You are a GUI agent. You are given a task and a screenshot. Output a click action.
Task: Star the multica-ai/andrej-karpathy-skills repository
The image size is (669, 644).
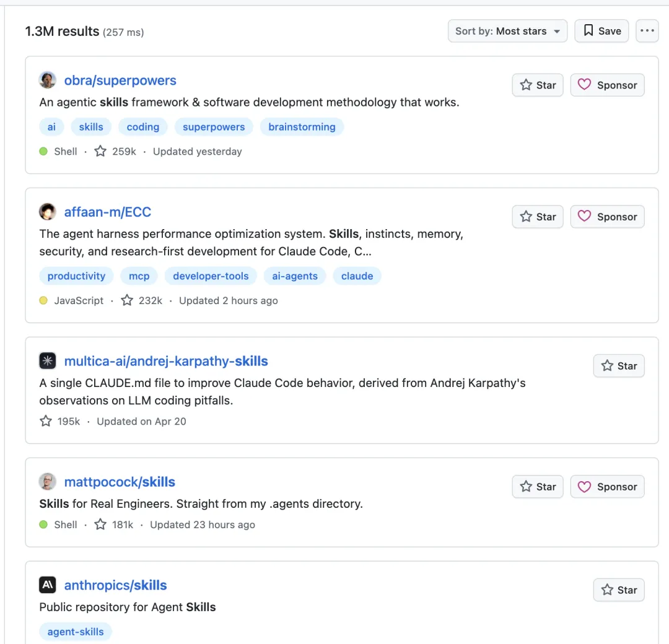(619, 366)
